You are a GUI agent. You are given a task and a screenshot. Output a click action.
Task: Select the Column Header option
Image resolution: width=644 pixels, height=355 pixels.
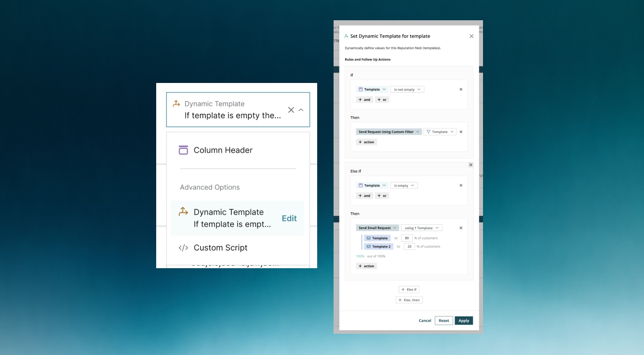[237, 150]
